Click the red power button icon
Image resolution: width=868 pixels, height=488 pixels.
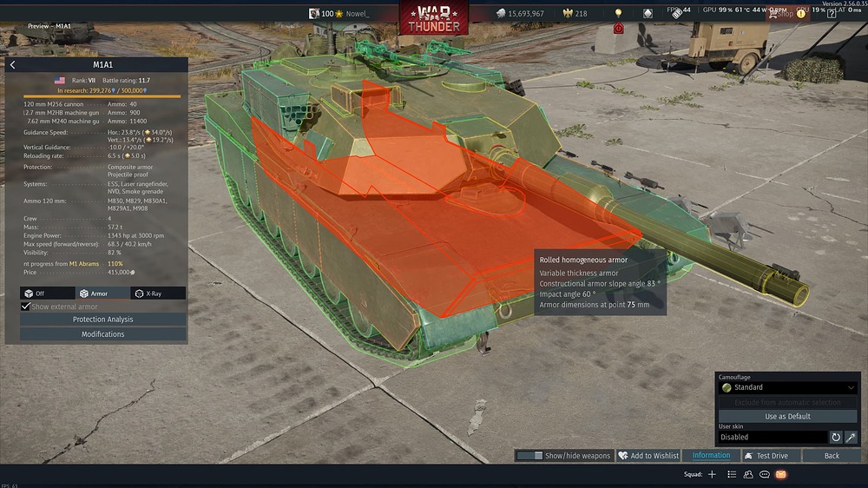(618, 29)
